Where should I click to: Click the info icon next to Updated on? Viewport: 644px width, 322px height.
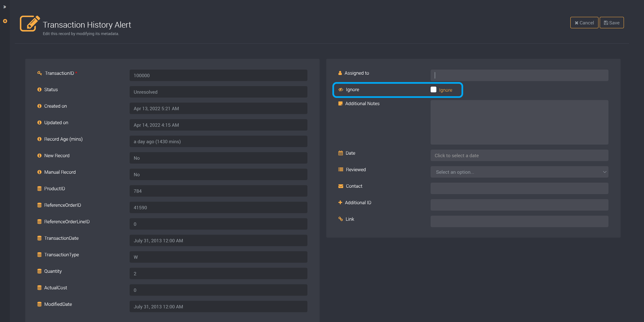(x=39, y=122)
